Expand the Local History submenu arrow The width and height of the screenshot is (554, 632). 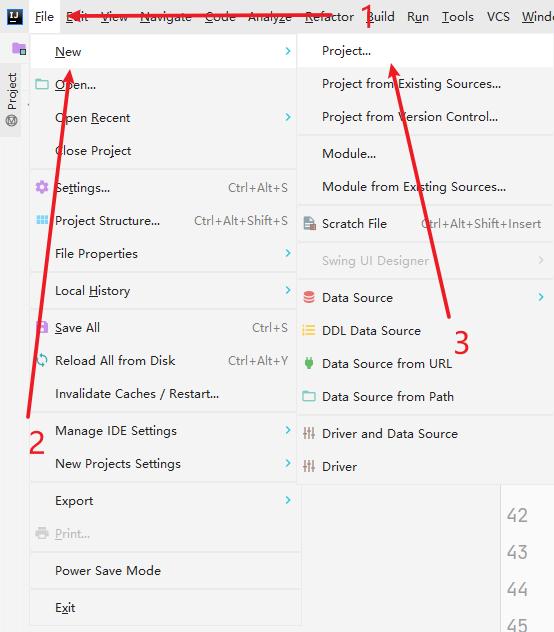click(288, 290)
